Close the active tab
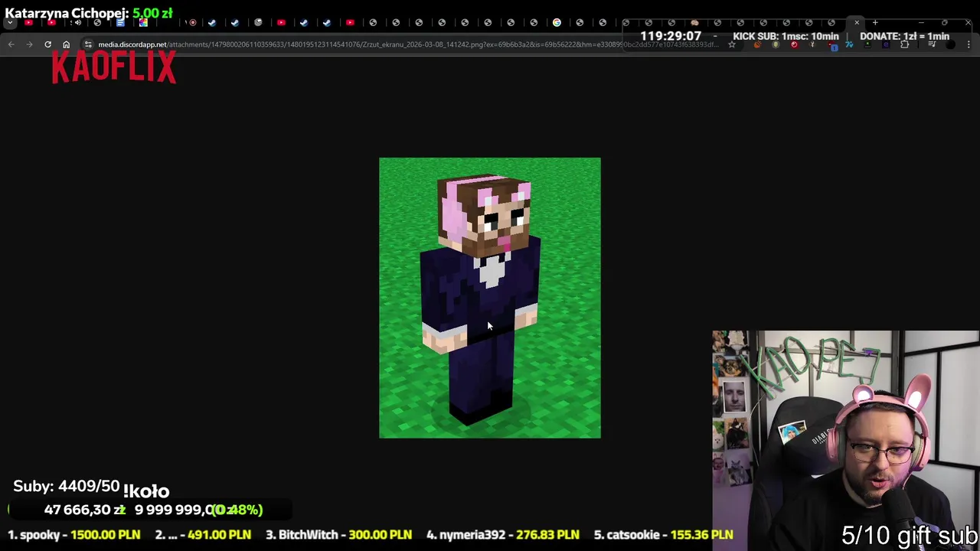The height and width of the screenshot is (551, 980). pos(857,22)
